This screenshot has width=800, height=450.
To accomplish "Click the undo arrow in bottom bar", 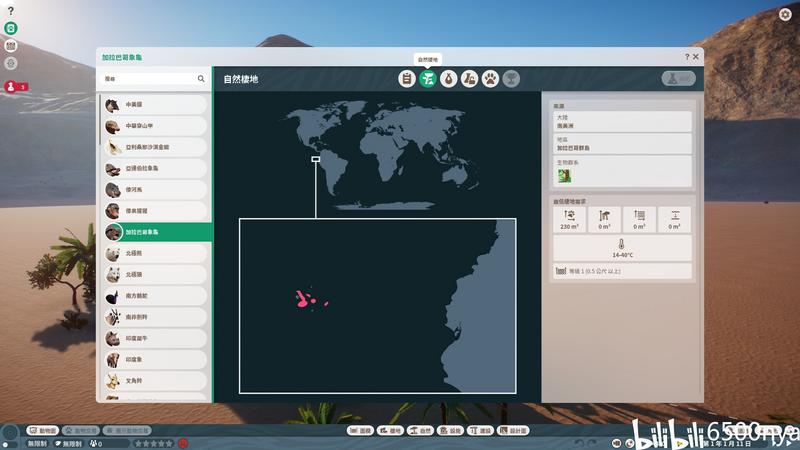I will point(579,443).
